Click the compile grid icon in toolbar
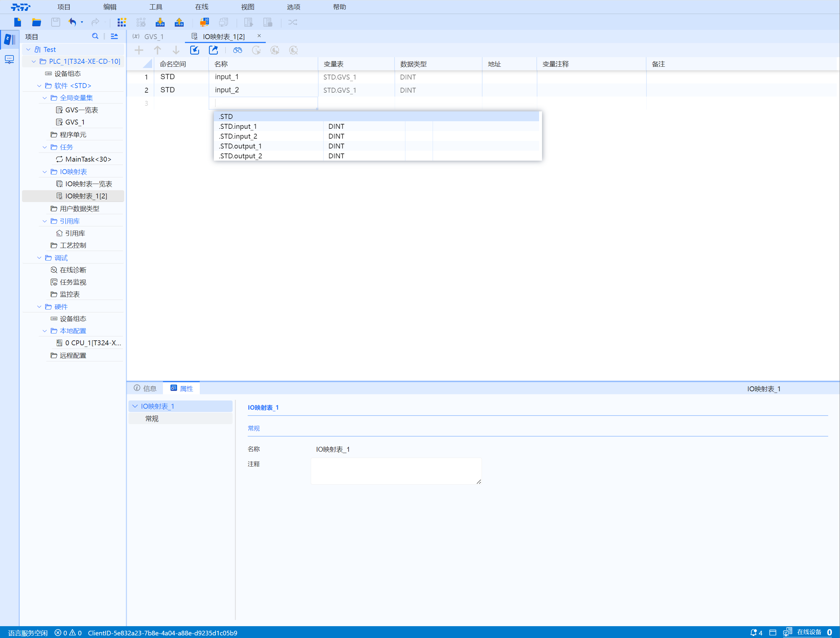The width and height of the screenshot is (840, 638). coord(122,22)
